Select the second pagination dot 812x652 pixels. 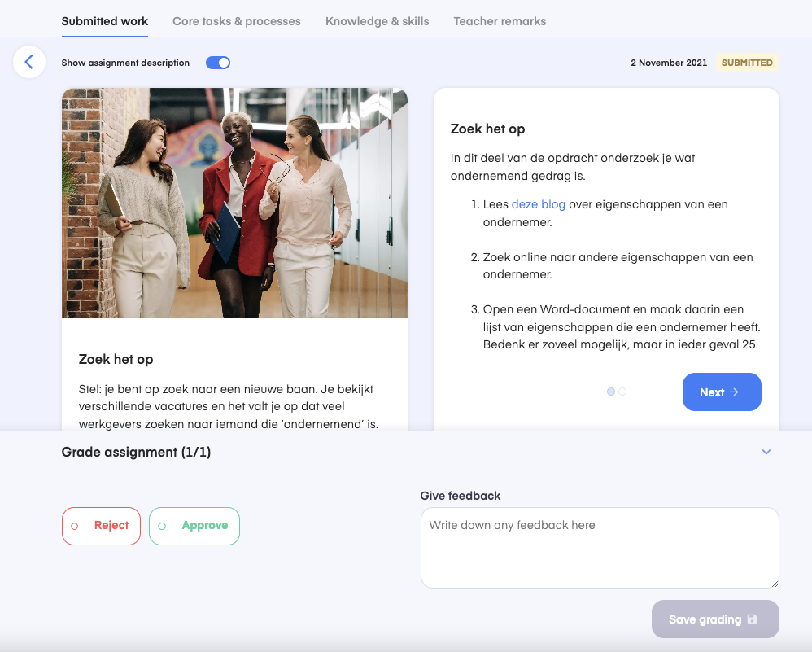[622, 392]
